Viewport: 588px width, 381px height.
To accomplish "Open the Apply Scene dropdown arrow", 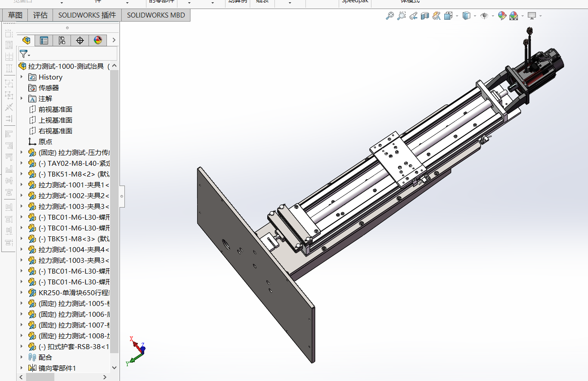I will (522, 16).
